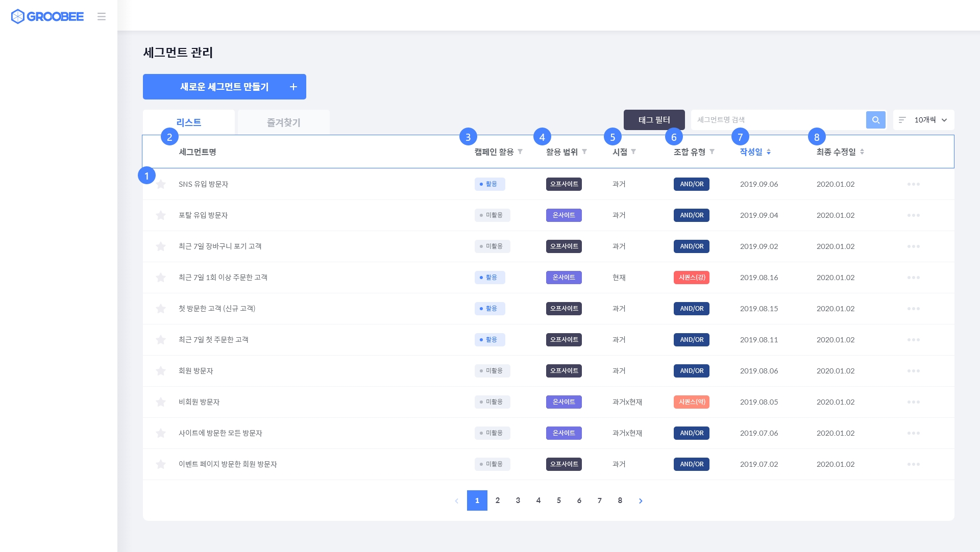
Task: Toggle the hamburger sidebar menu icon
Action: [x=102, y=17]
